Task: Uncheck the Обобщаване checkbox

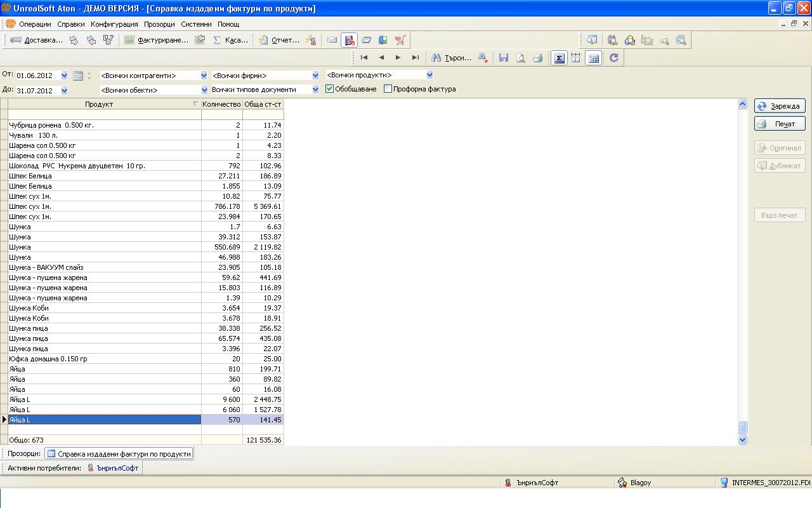Action: (x=330, y=89)
